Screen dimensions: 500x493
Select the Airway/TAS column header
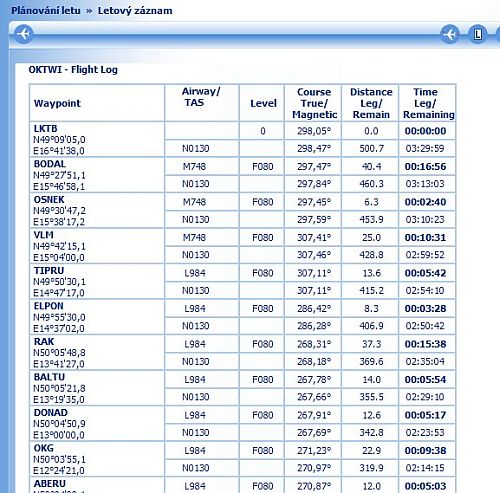click(201, 97)
